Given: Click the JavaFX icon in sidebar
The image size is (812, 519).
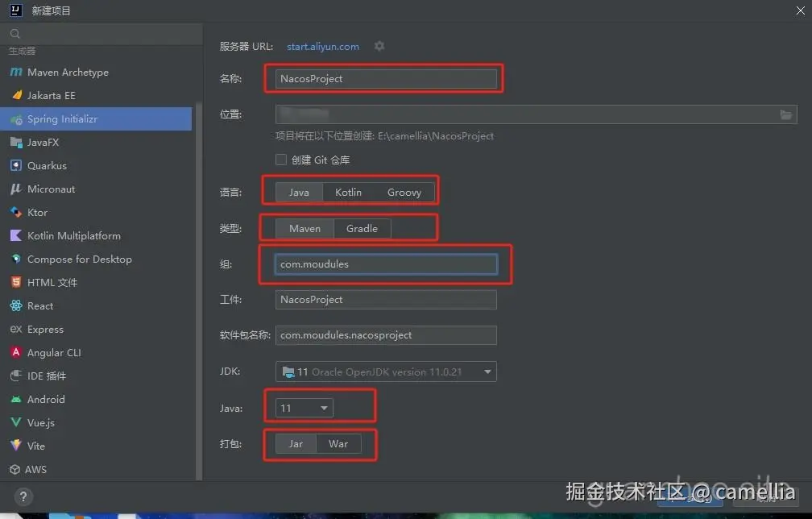Looking at the screenshot, I should 16,143.
